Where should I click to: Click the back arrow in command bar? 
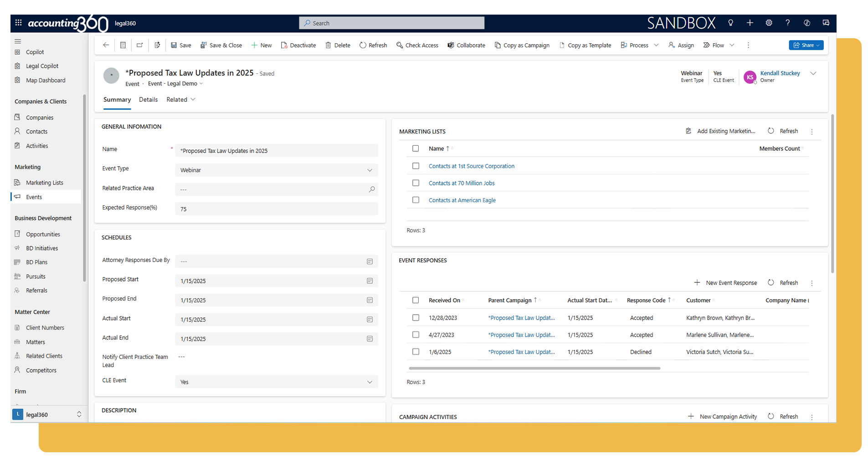106,45
